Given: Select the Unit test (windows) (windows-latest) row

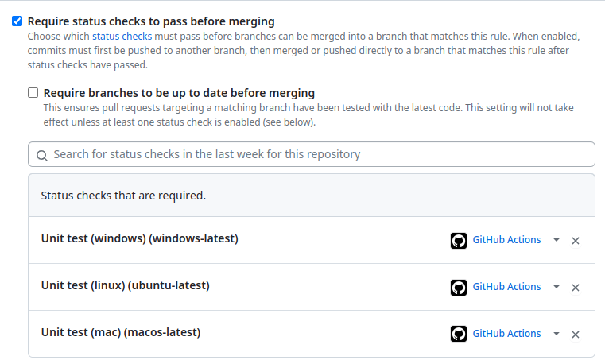Looking at the screenshot, I should click(140, 239).
